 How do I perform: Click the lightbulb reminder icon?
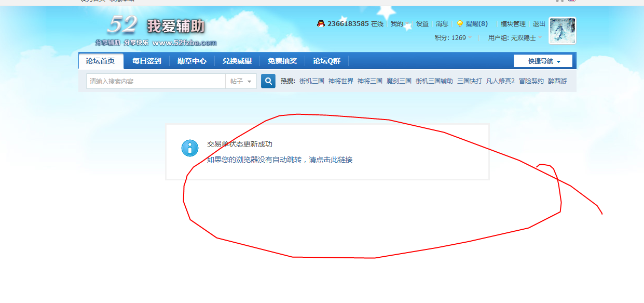460,24
